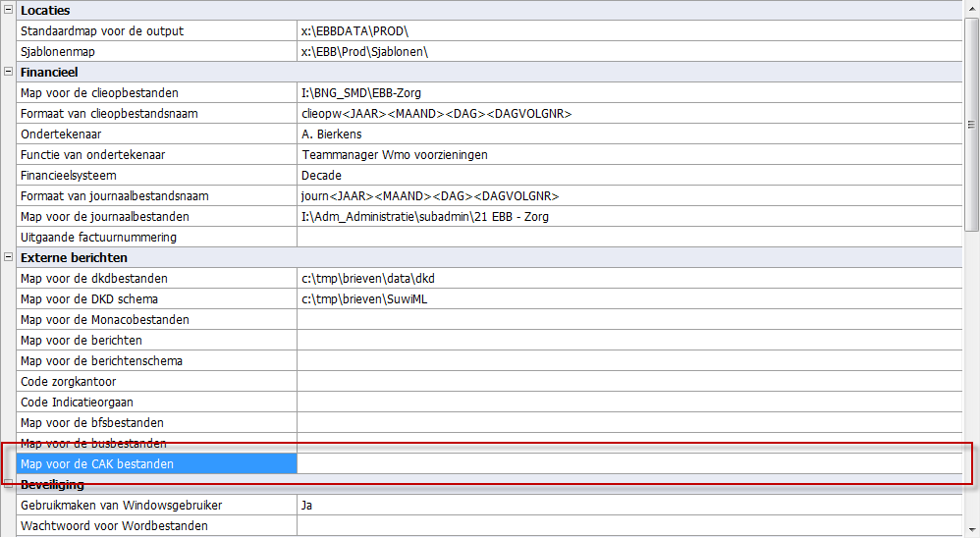Collapse the Externe berichten group
Screen dimensions: 980x538
point(7,257)
